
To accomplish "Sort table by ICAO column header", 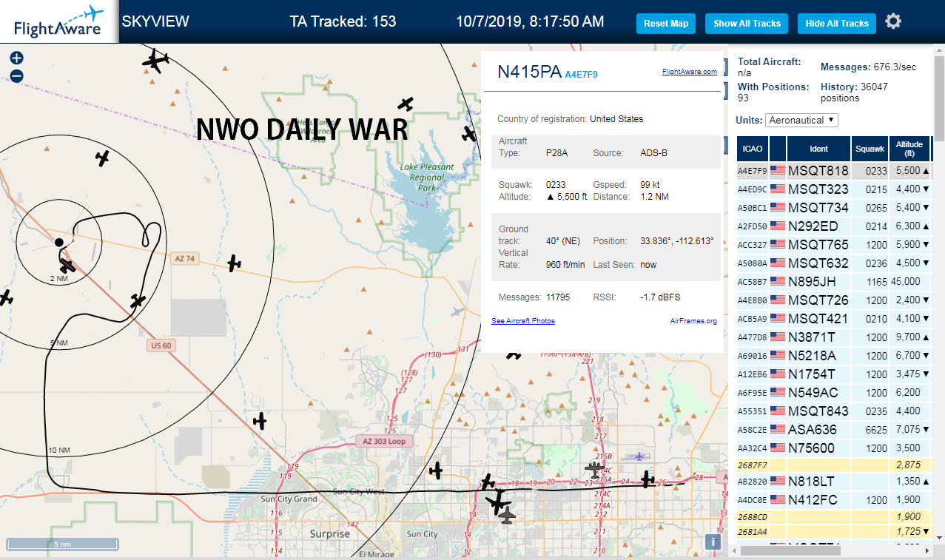I will click(753, 149).
